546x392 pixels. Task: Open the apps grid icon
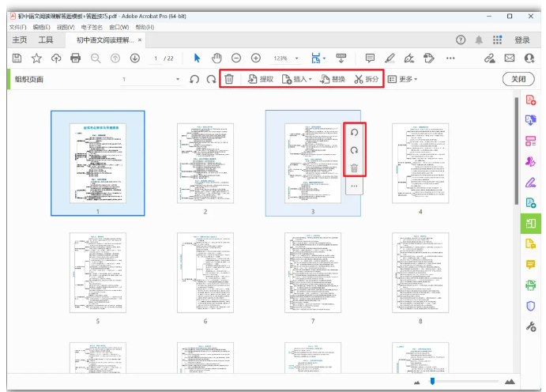tap(497, 40)
